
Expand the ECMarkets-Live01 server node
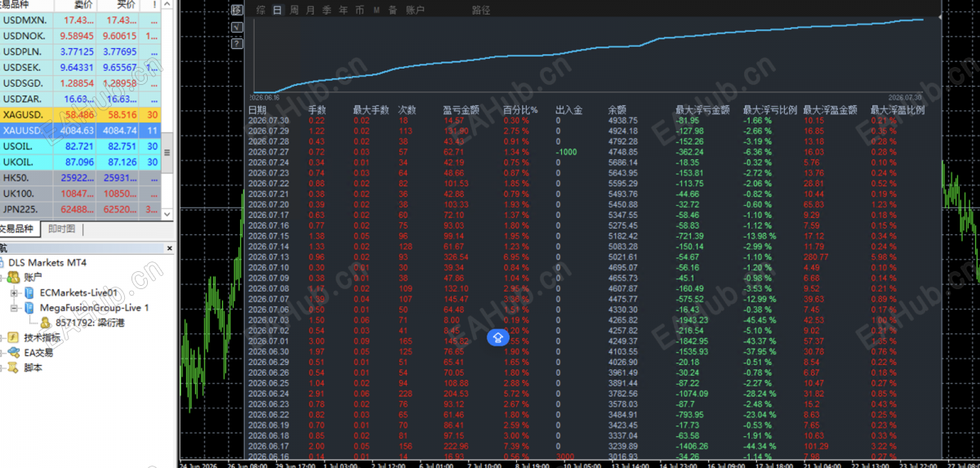(x=15, y=292)
